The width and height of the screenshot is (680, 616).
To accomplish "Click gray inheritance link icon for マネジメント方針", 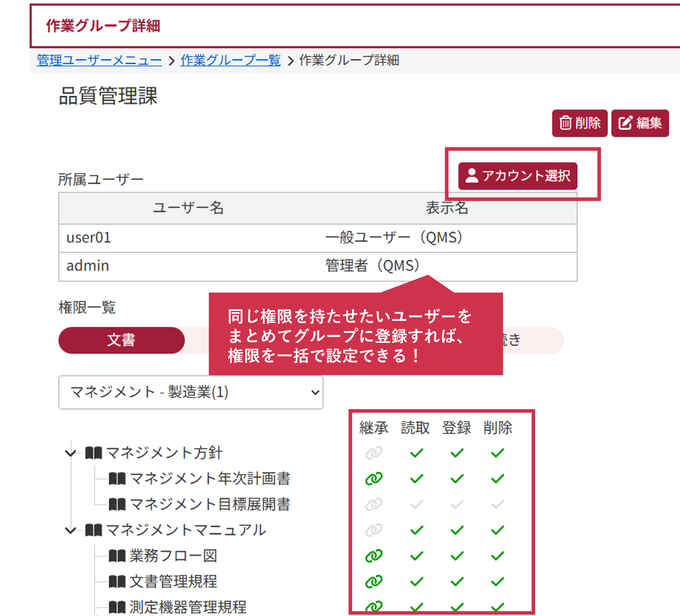I will click(x=374, y=453).
